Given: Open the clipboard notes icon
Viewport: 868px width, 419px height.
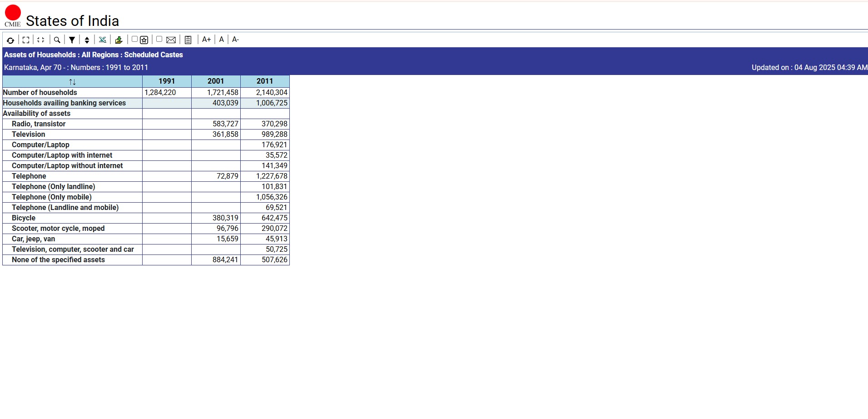Looking at the screenshot, I should click(188, 40).
